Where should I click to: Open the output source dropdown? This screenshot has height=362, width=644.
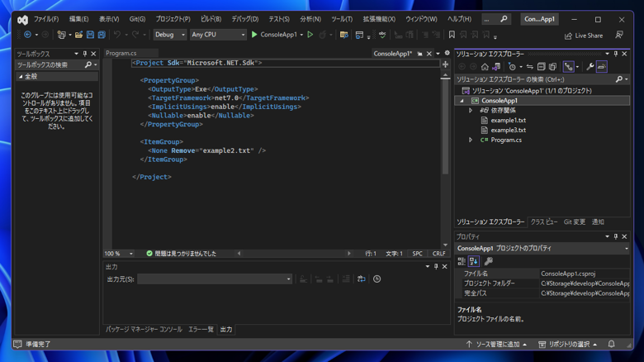(215, 279)
